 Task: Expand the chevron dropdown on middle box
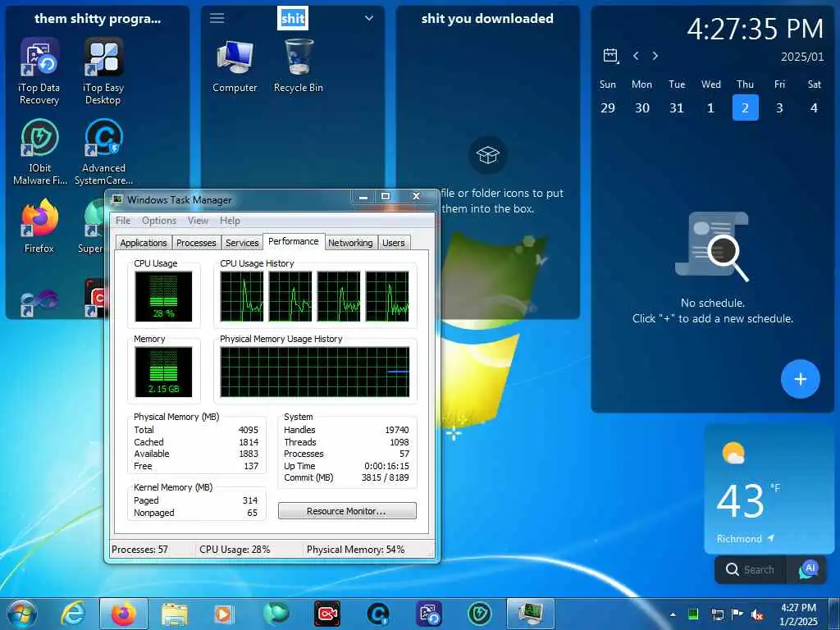(x=369, y=18)
